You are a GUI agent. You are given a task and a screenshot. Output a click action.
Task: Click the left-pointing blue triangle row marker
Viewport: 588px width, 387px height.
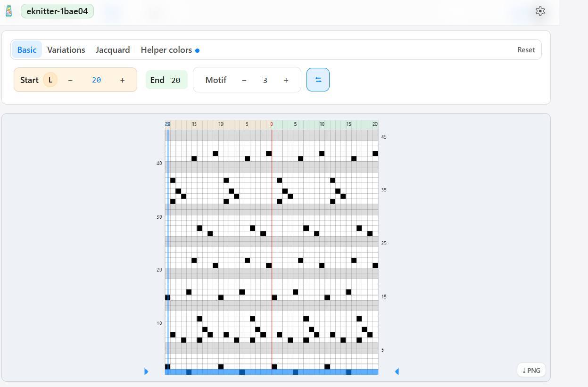click(397, 371)
